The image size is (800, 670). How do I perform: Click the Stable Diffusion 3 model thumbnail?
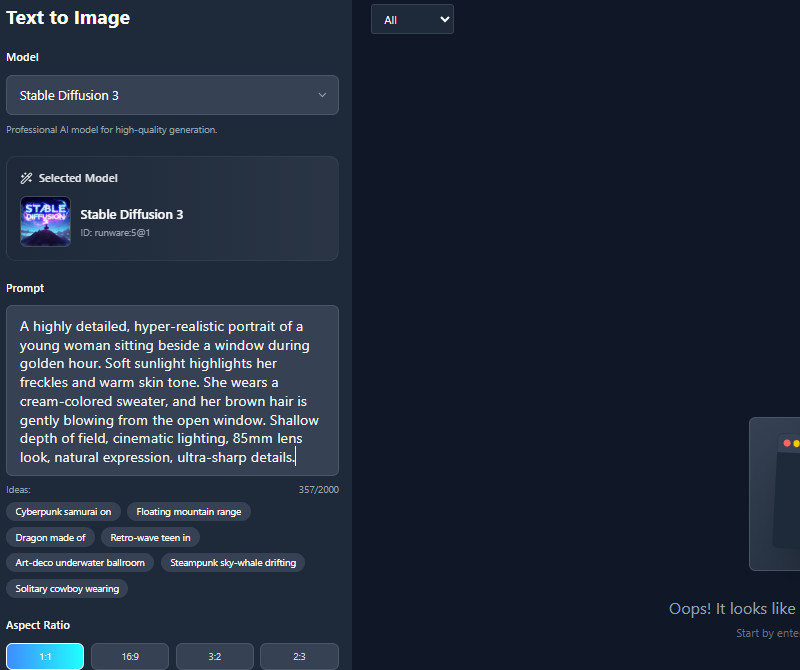pyautogui.click(x=45, y=221)
